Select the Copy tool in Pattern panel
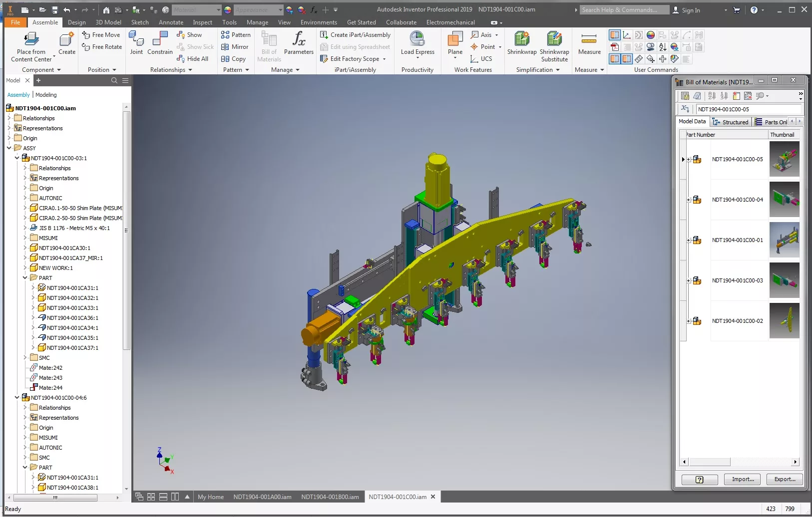This screenshot has height=517, width=812. (226, 58)
